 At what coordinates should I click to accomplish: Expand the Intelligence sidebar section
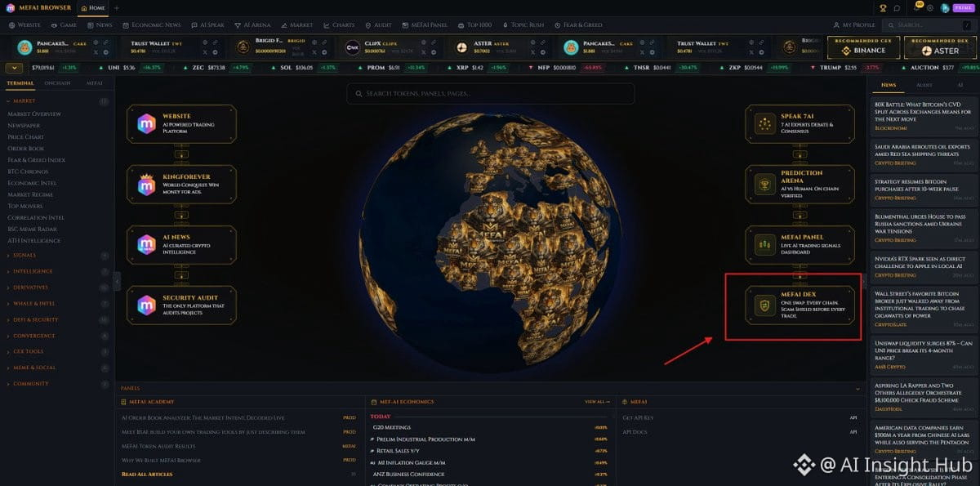point(57,271)
